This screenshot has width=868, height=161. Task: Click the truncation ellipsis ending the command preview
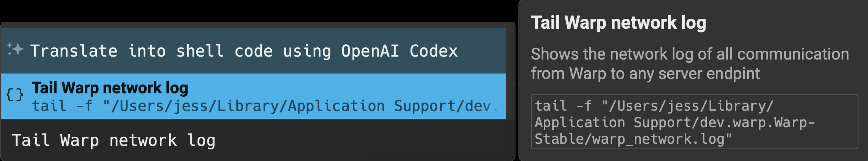click(496, 107)
